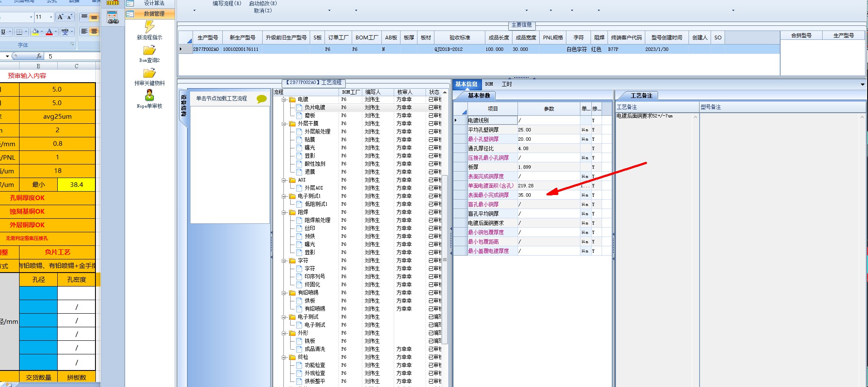The image size is (868, 387).
Task: Click the shrink font size icon in Excel
Action: 70,17
